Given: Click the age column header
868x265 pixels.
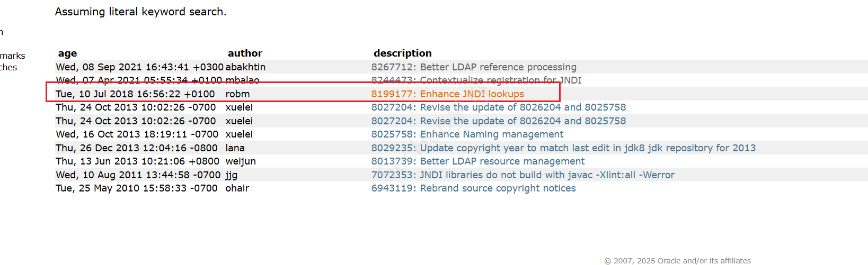Looking at the screenshot, I should (67, 53).
